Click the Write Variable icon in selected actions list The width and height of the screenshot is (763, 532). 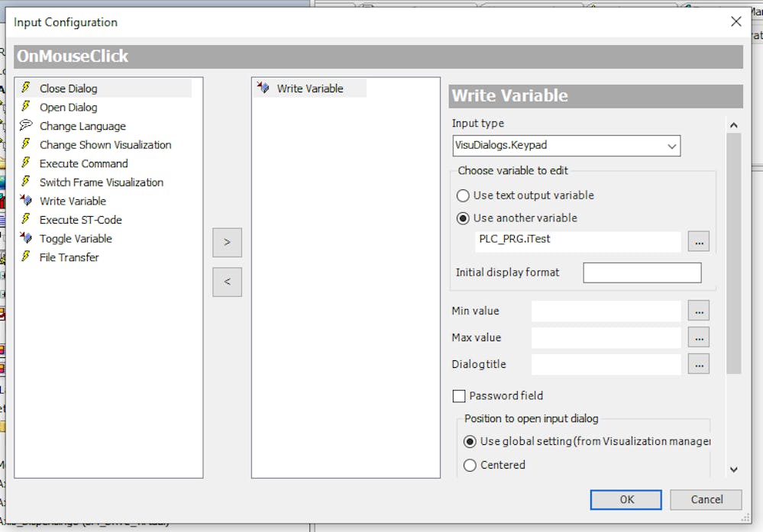point(263,89)
